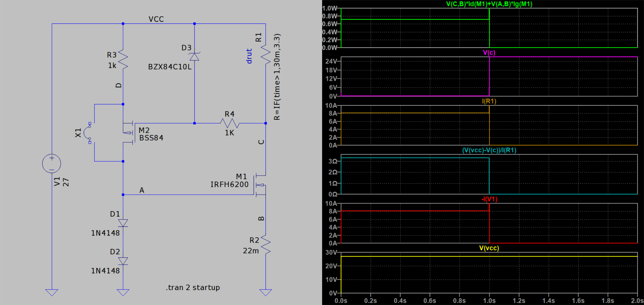
Task: Select the R2 reference designator text
Action: click(254, 240)
